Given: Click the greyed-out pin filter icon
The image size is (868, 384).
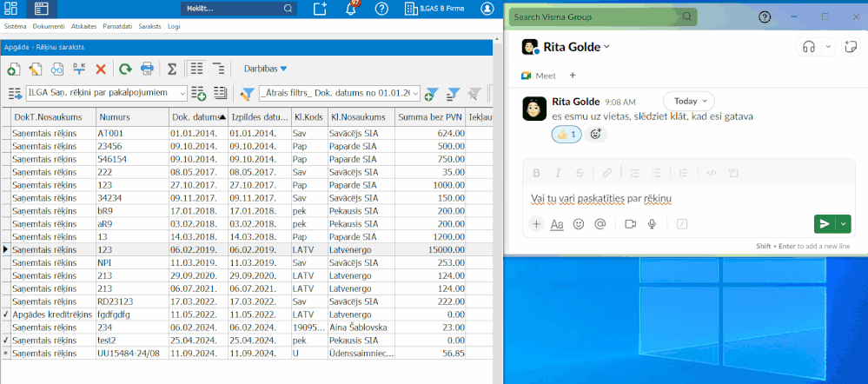Looking at the screenshot, I should coord(474,94).
